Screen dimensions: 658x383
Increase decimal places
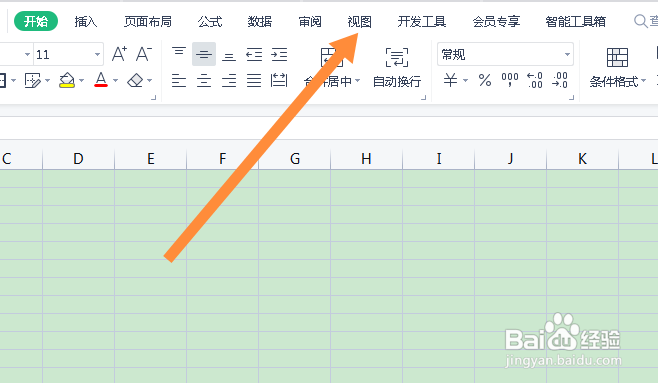tap(535, 80)
